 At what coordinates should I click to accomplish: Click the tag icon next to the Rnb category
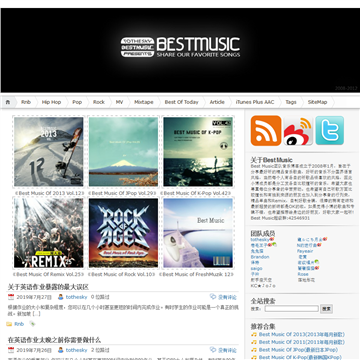pos(32,323)
